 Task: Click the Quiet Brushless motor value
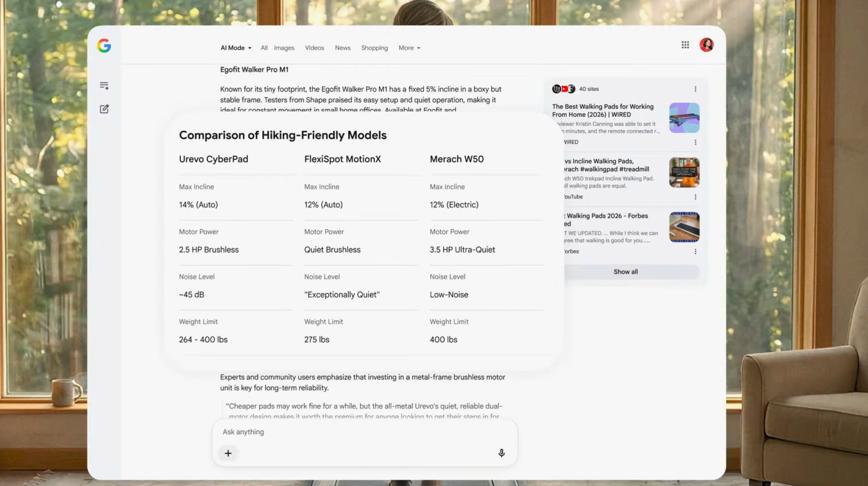point(332,250)
